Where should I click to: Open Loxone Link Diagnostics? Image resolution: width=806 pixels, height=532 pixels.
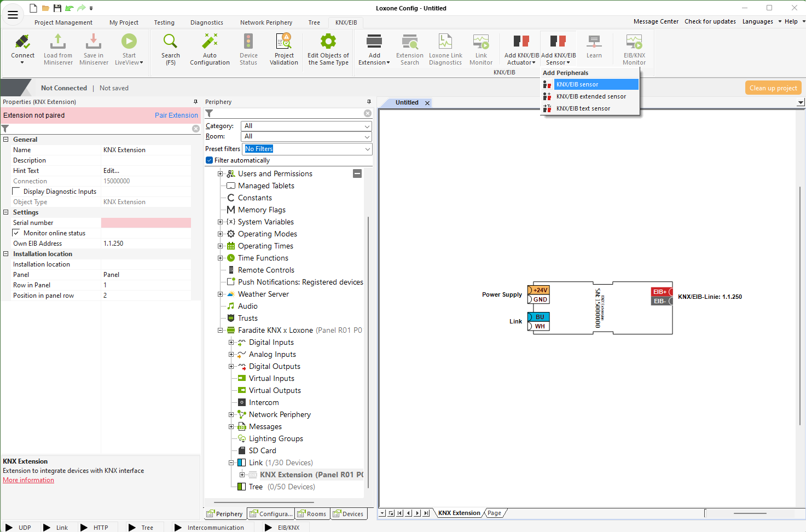pos(445,49)
